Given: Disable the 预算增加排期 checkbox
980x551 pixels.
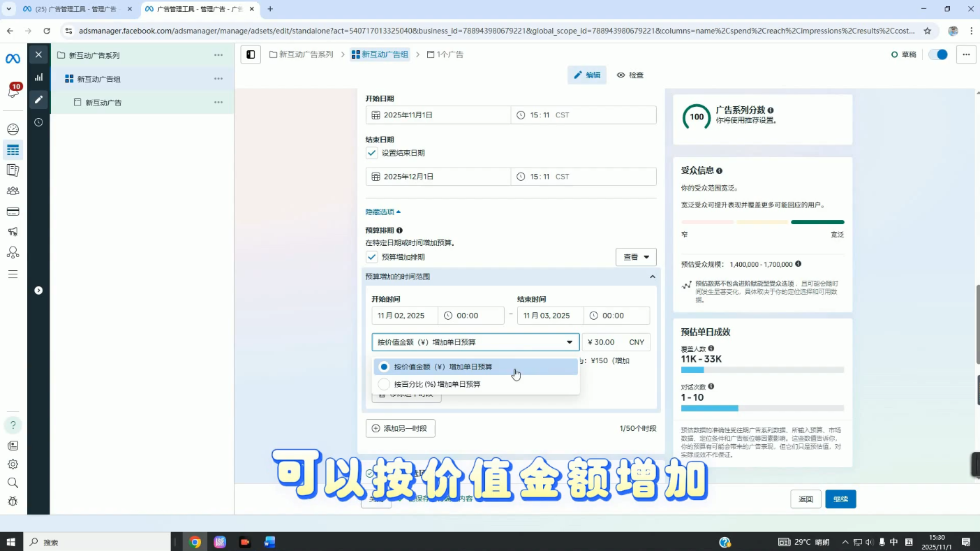Looking at the screenshot, I should pyautogui.click(x=371, y=256).
